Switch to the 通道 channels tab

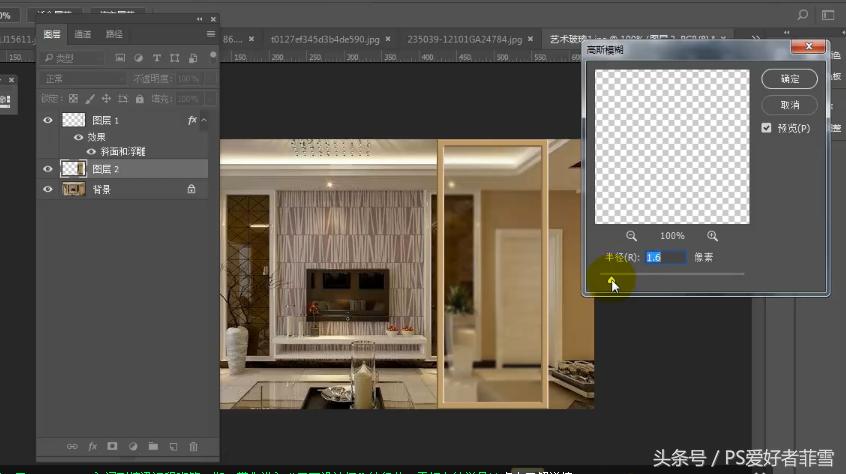coord(83,34)
